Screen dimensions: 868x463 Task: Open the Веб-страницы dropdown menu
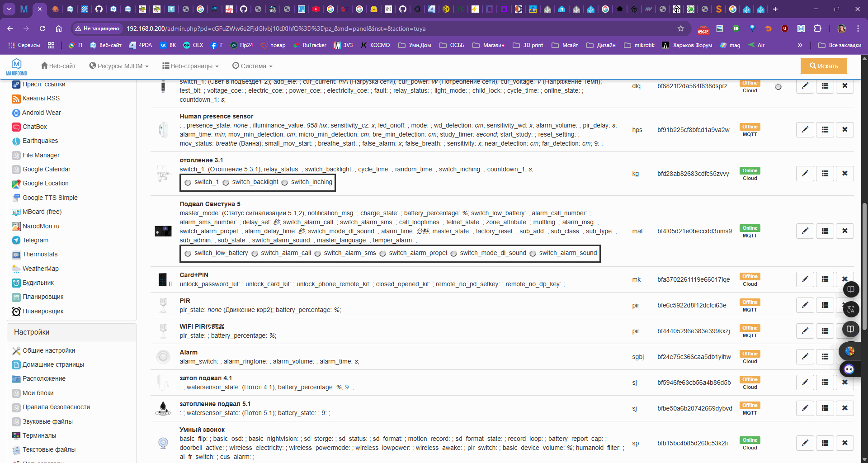190,66
